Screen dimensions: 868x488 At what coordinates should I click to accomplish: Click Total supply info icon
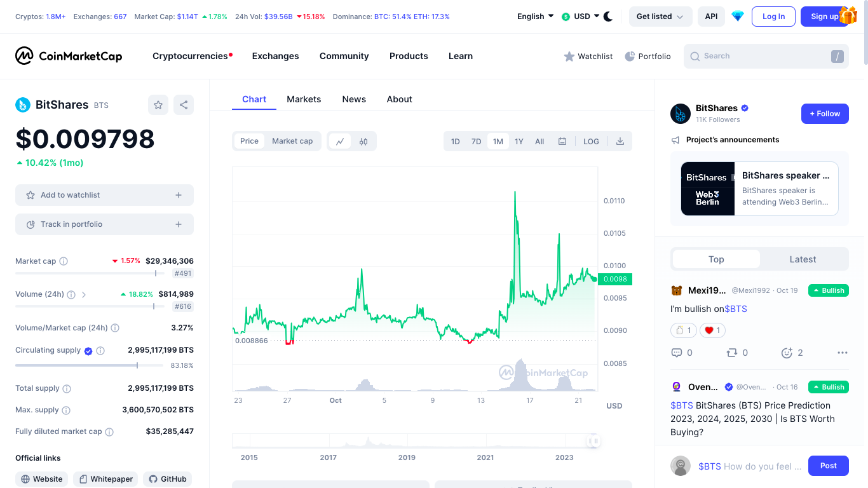(67, 388)
